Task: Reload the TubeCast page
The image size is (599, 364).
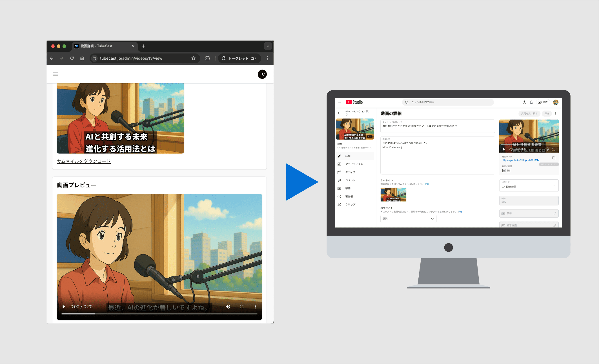Action: 72,58
